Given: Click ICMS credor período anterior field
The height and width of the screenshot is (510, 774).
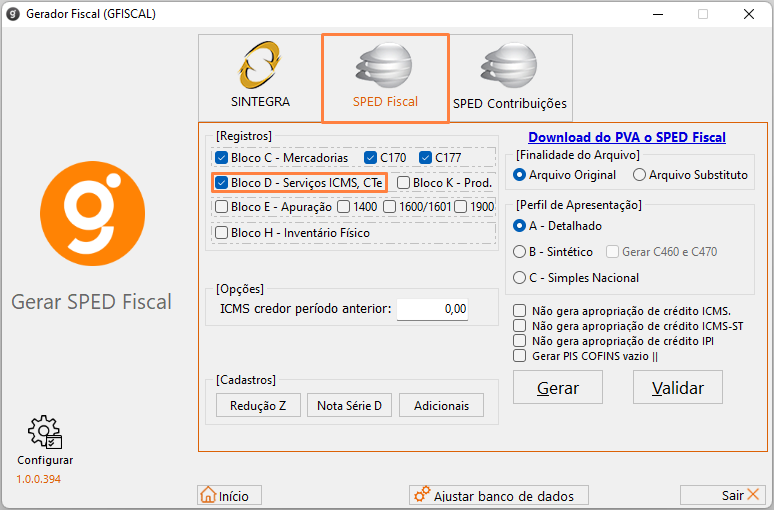Looking at the screenshot, I should tap(432, 309).
